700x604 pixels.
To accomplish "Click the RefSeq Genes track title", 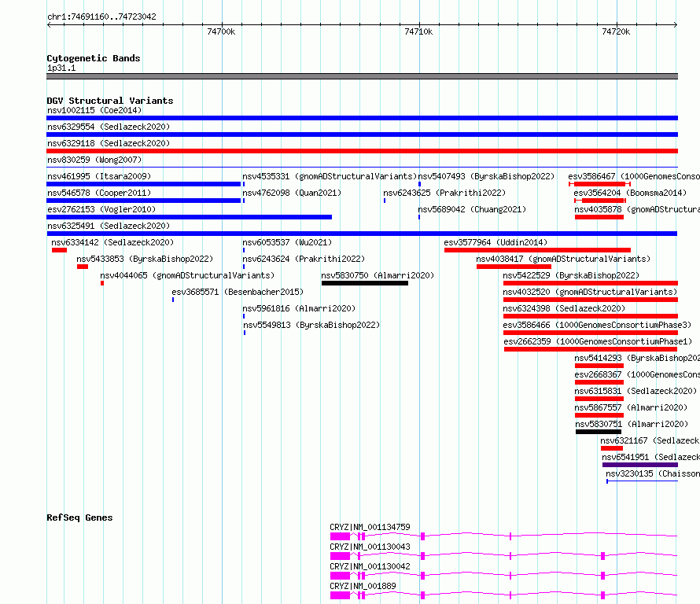I will (x=79, y=517).
